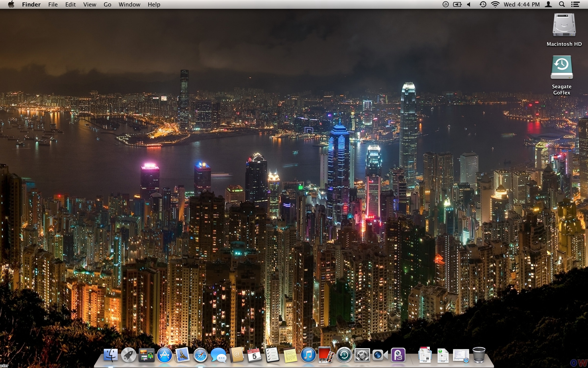Show Notification Center list icon

(x=575, y=4)
